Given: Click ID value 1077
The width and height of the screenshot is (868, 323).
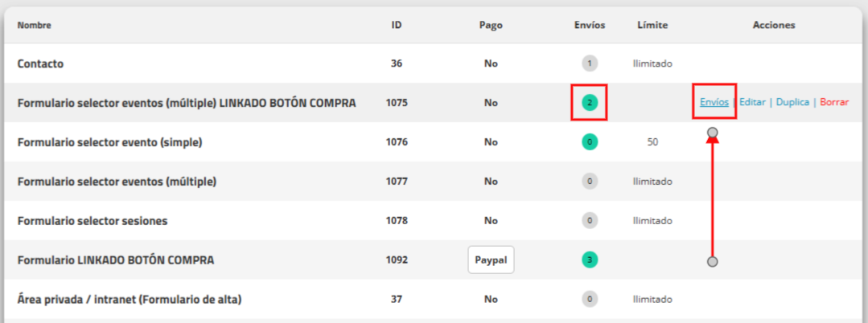Looking at the screenshot, I should 397,182.
